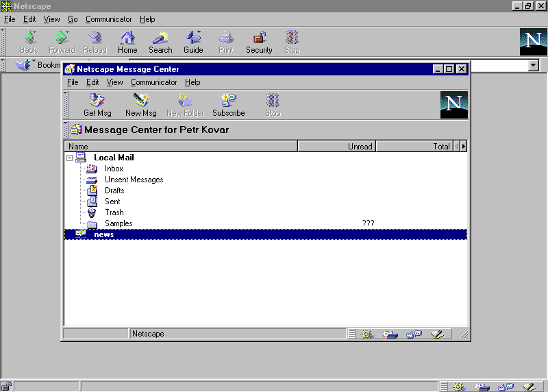Click the ??? unread count for Samples
Image resolution: width=548 pixels, height=392 pixels.
(x=368, y=223)
